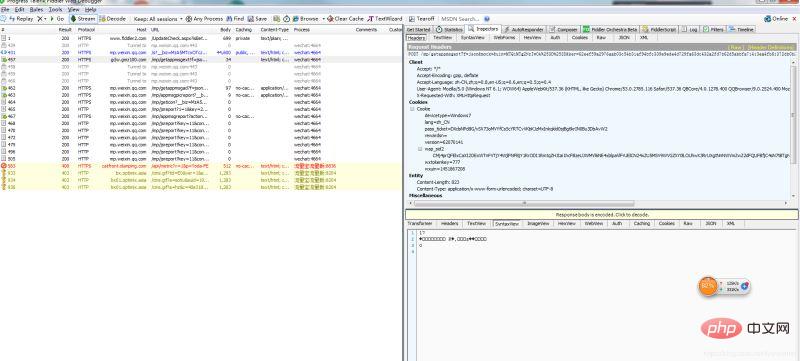Click the help icon beside MSDN Search
800x361 pixels.
click(487, 19)
